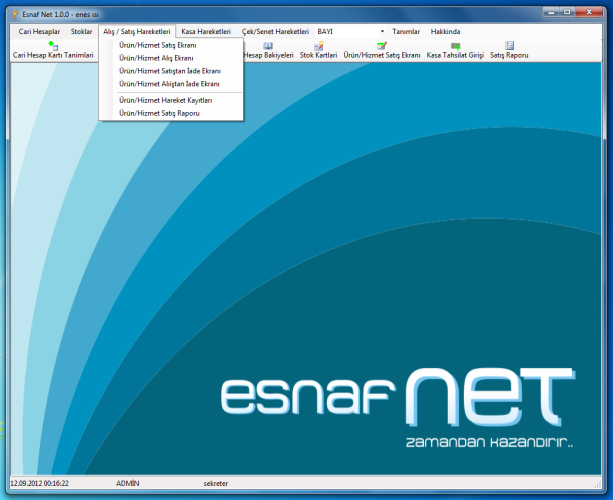The image size is (613, 500).
Task: Click the status bar date 12.09.2012 00:16:22
Action: click(x=39, y=484)
